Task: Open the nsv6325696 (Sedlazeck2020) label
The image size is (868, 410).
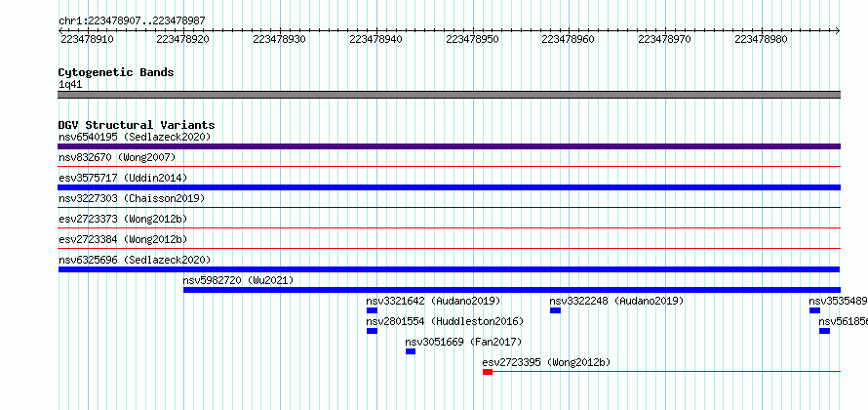Action: click(135, 260)
